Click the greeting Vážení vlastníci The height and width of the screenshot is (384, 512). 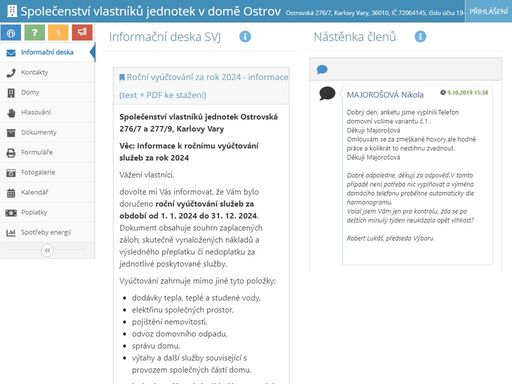147,175
